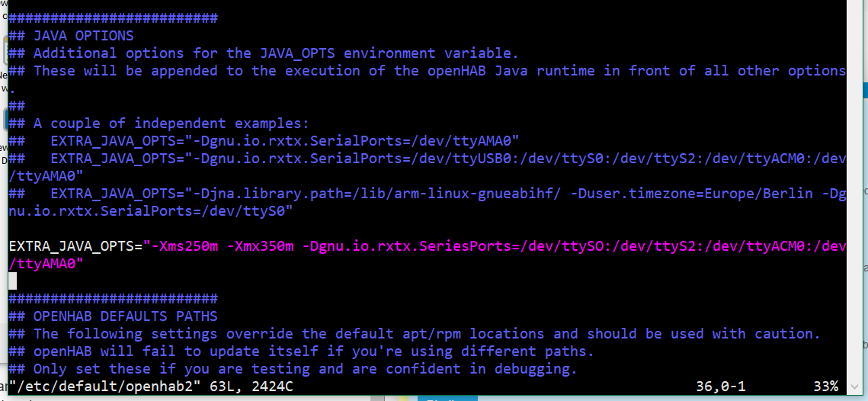
Task: Click the white vim cursor block
Action: (12, 281)
